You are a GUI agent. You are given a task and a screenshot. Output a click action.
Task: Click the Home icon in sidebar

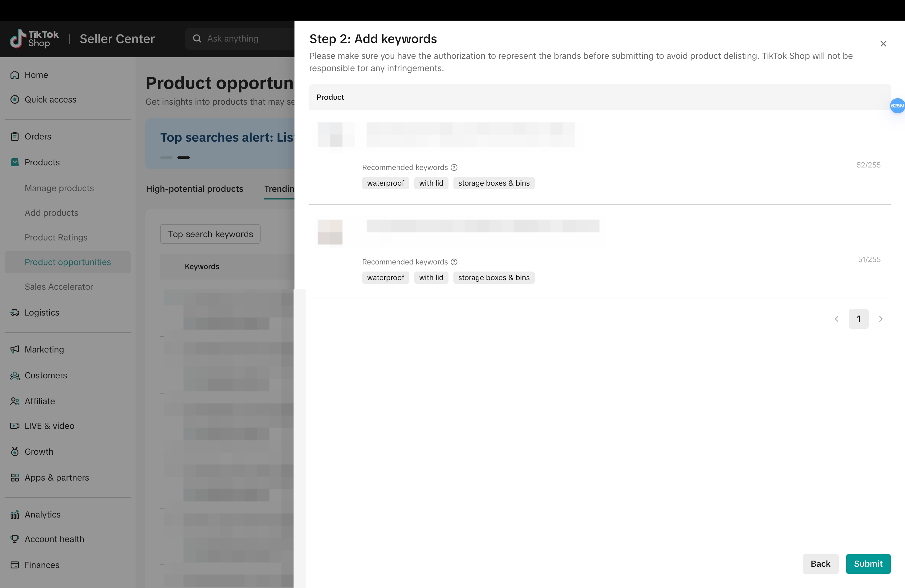click(x=15, y=75)
